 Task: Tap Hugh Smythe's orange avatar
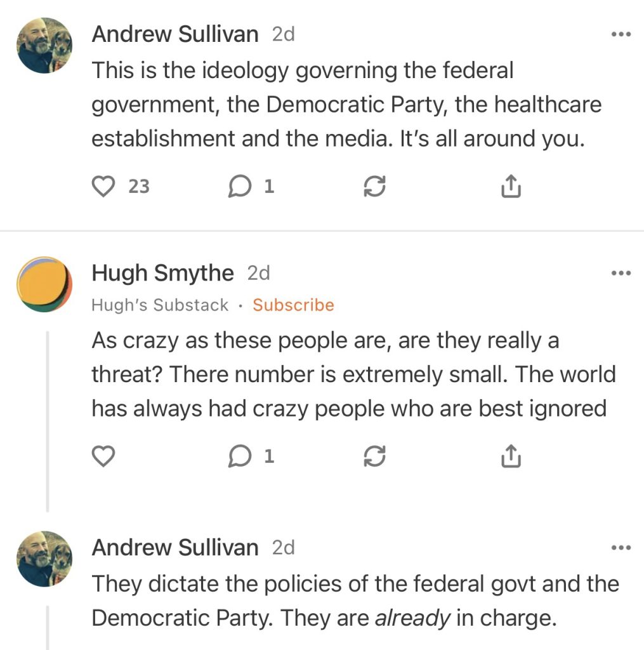click(44, 284)
